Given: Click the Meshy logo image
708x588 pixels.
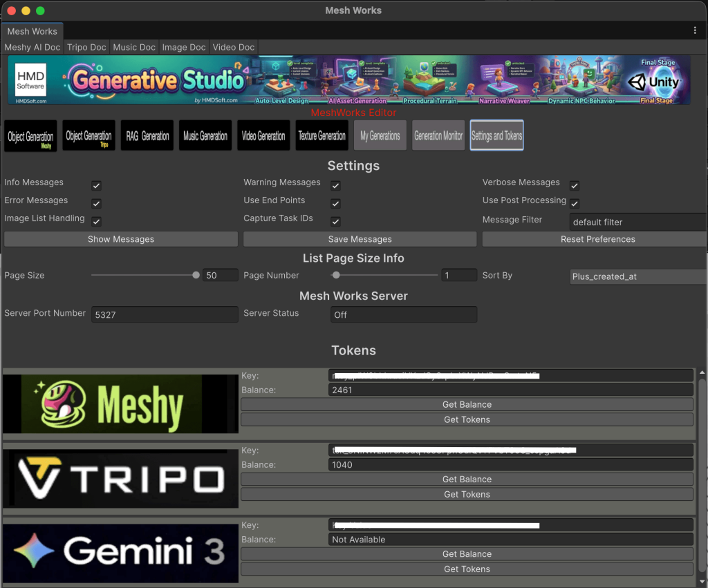Looking at the screenshot, I should pyautogui.click(x=120, y=404).
